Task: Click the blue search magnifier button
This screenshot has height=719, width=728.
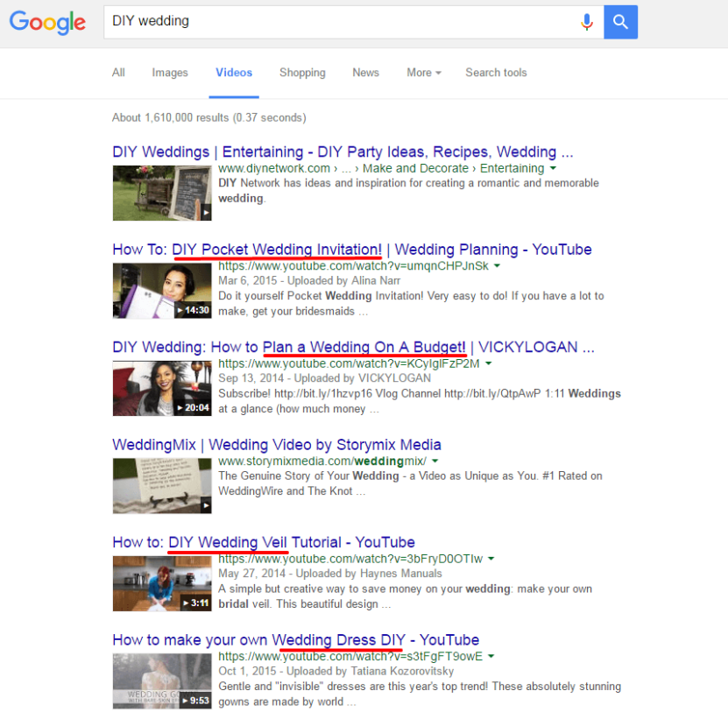Action: click(620, 22)
